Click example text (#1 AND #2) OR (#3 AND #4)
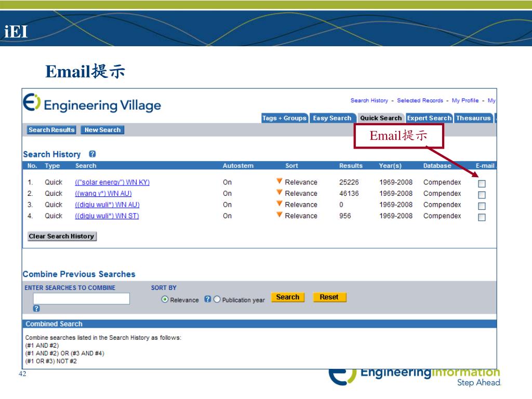The width and height of the screenshot is (532, 399). pos(65,353)
